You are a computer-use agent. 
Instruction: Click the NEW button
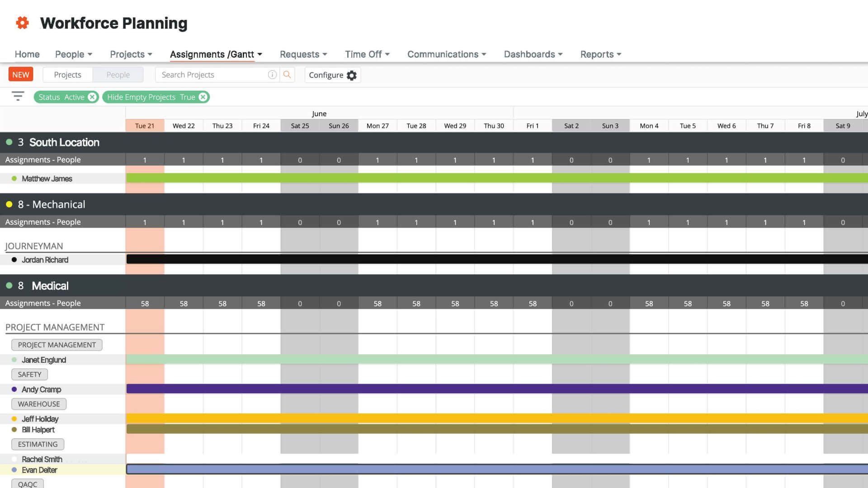[x=20, y=74]
